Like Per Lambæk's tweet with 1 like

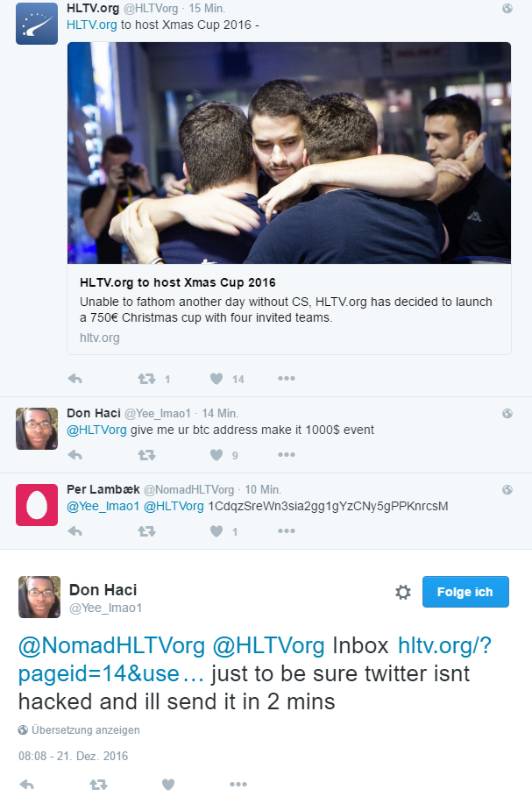pyautogui.click(x=216, y=531)
